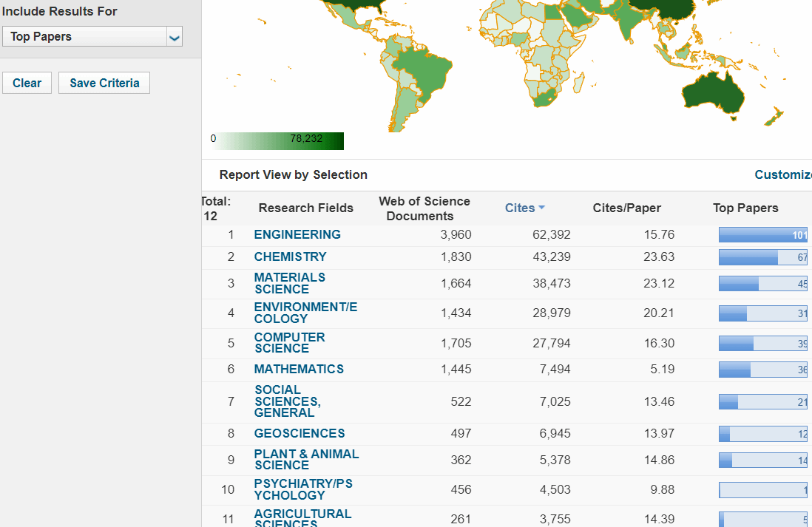
Task: Select the GEOSCIENCES field link
Action: click(299, 433)
